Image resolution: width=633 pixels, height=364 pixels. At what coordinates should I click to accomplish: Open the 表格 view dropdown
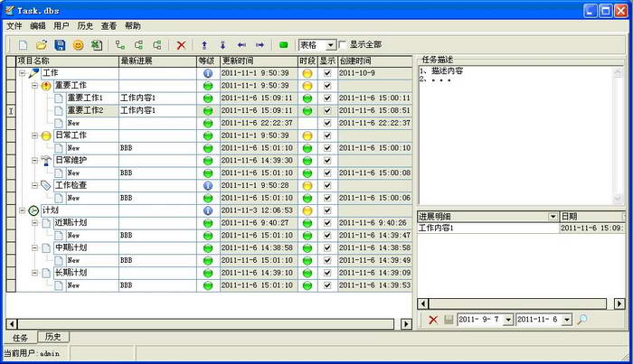[330, 44]
